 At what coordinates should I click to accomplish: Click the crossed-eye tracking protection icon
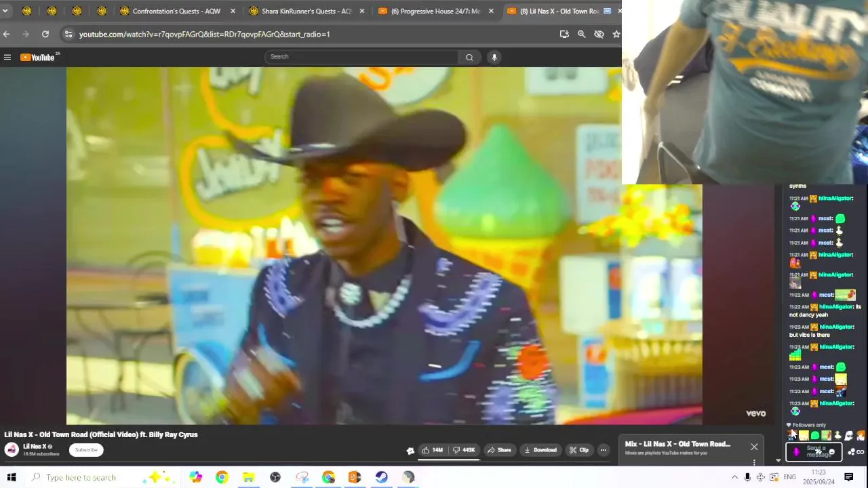click(x=599, y=34)
